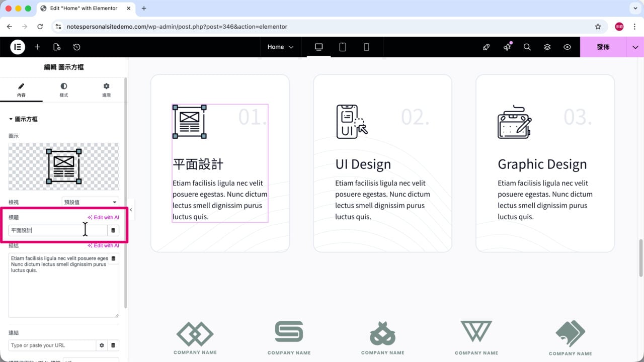Open the 預設值 view dropdown
Viewport: 644px width, 362px height.
[x=91, y=202]
